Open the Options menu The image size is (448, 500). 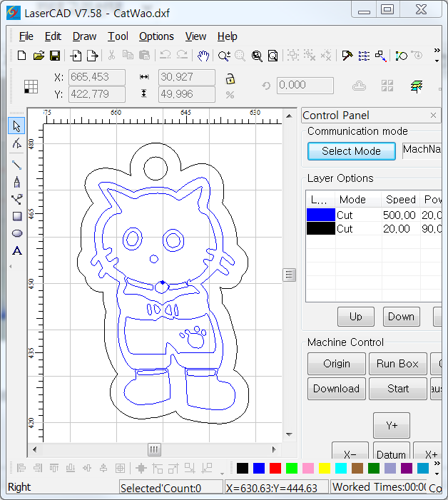[x=156, y=36]
